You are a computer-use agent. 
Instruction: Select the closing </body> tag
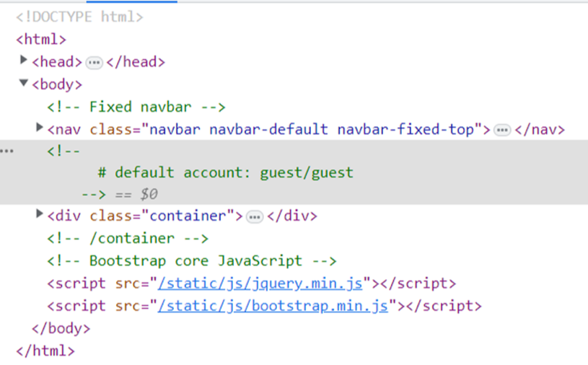61,328
